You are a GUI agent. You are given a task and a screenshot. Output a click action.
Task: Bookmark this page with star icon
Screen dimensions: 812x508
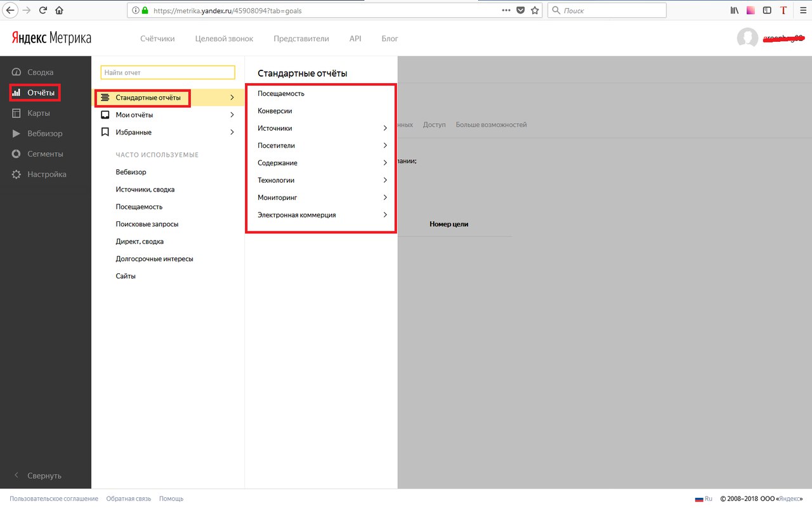(535, 10)
